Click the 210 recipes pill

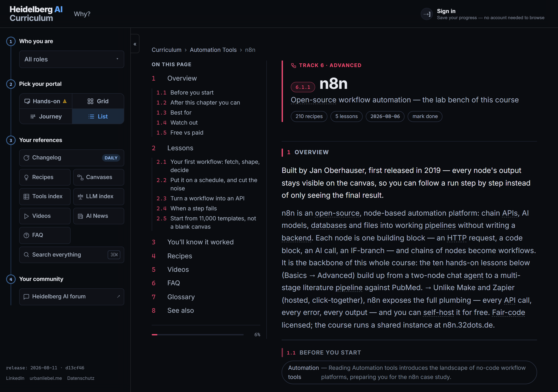tap(309, 116)
